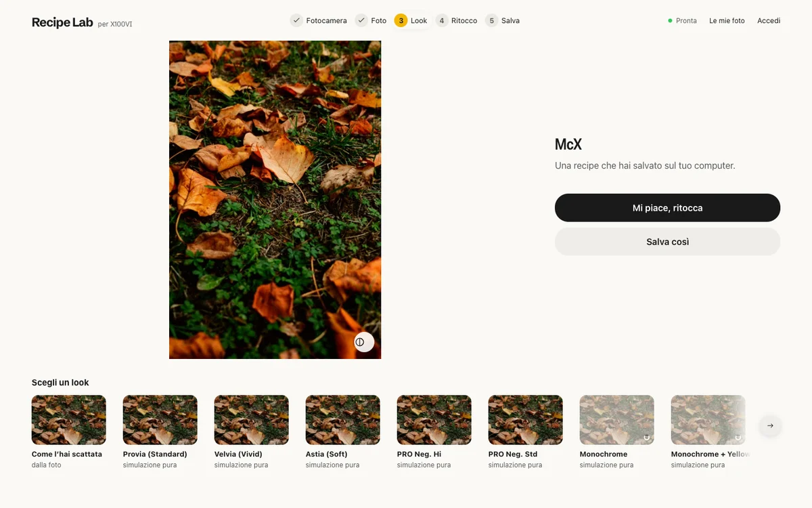Viewport: 812px width, 508px height.
Task: Pick the Velvia (Vivid) look
Action: pyautogui.click(x=252, y=432)
